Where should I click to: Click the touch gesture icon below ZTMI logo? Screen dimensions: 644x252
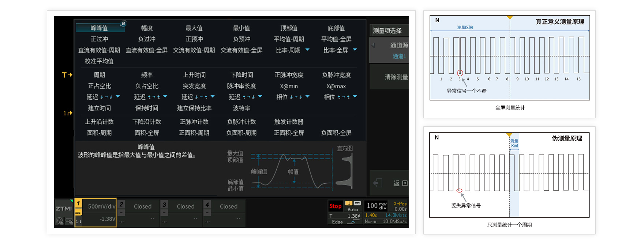[x=60, y=221]
